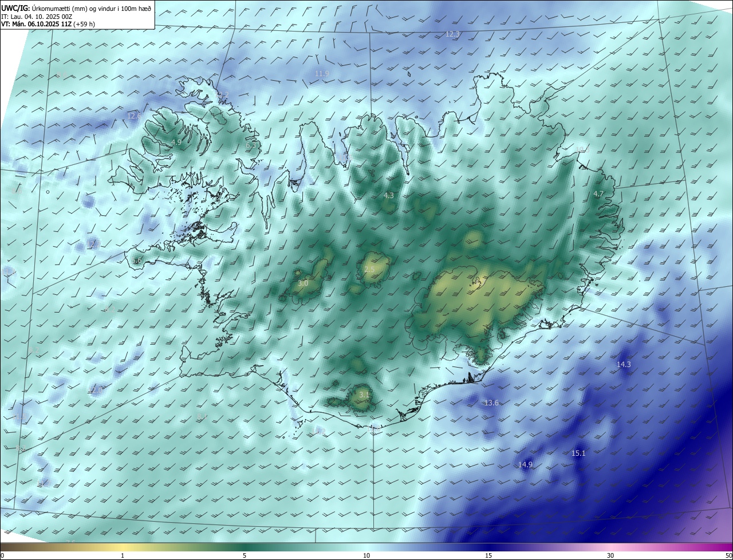Click the value label "3.0" on the map
The width and height of the screenshot is (733, 560).
tap(303, 283)
